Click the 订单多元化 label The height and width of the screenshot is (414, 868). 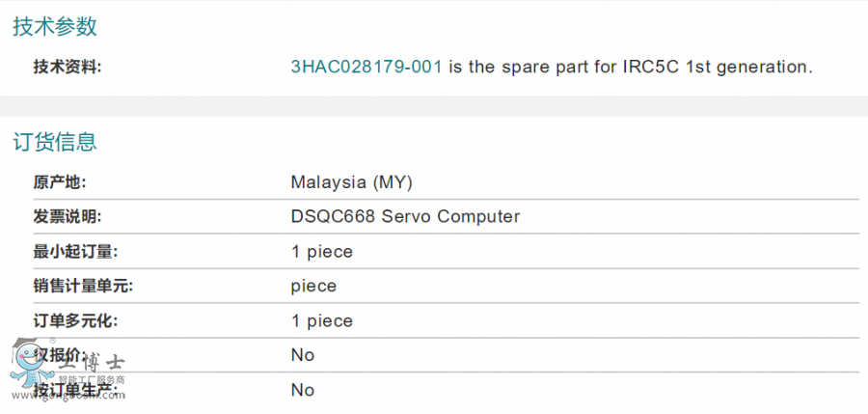pos(76,320)
